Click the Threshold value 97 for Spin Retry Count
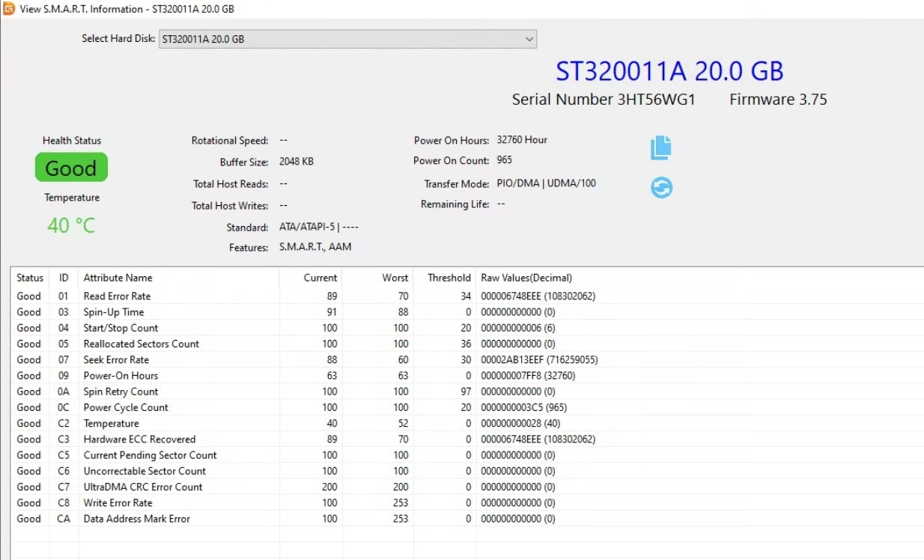The width and height of the screenshot is (924, 560). [x=466, y=392]
